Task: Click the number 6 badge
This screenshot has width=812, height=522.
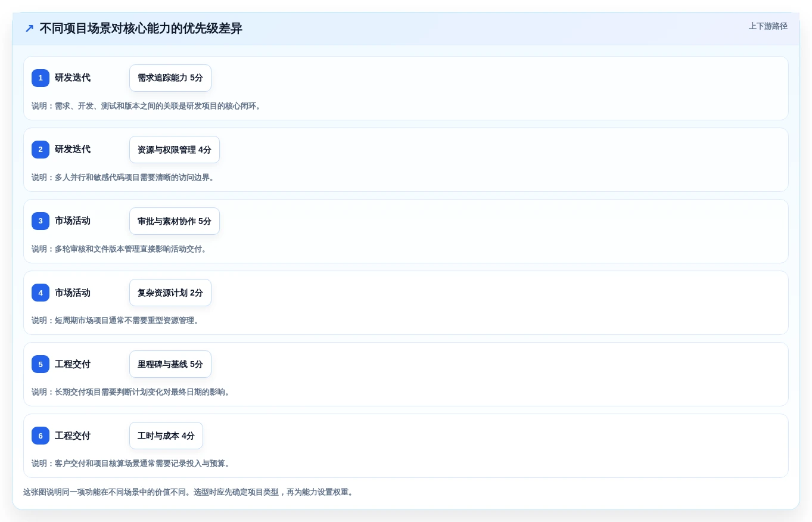Action: tap(41, 436)
